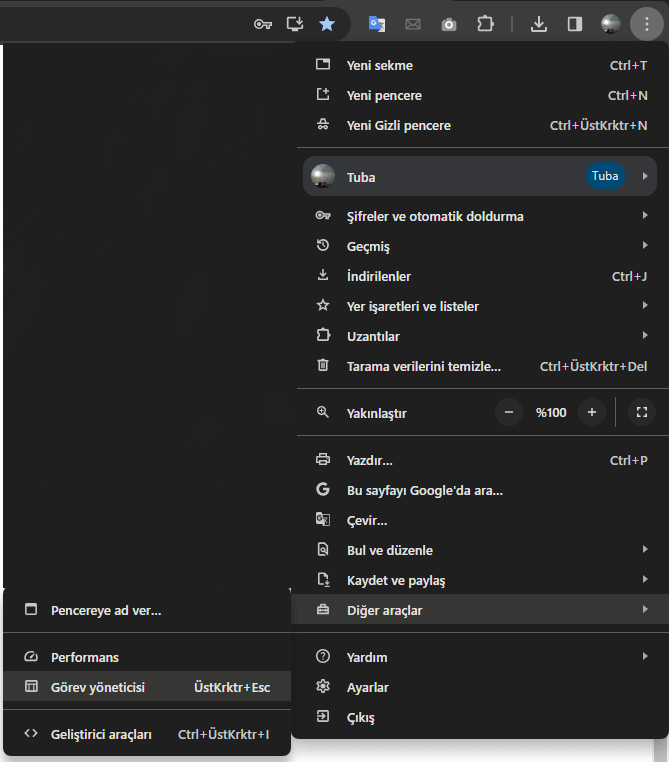The width and height of the screenshot is (669, 762).
Task: Open İndirilenler from the menu
Action: tap(480, 276)
